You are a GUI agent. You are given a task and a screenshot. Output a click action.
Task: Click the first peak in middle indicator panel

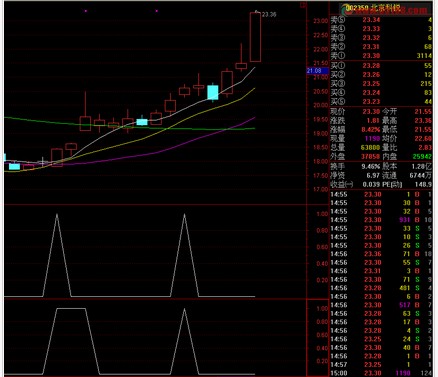coord(57,215)
